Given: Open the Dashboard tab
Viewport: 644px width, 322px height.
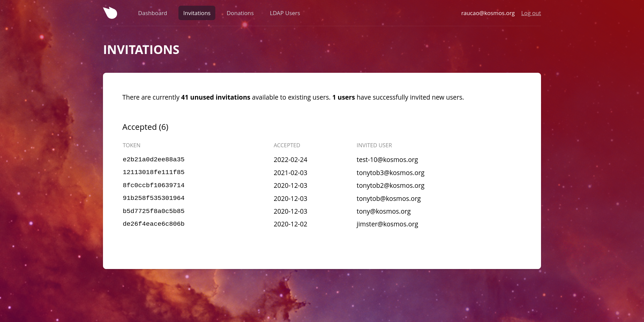Looking at the screenshot, I should pyautogui.click(x=152, y=13).
